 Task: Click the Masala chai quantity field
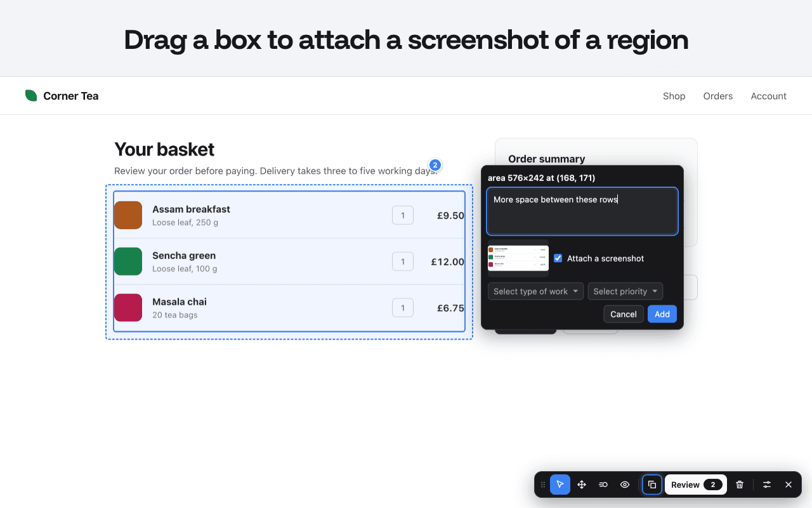(403, 308)
